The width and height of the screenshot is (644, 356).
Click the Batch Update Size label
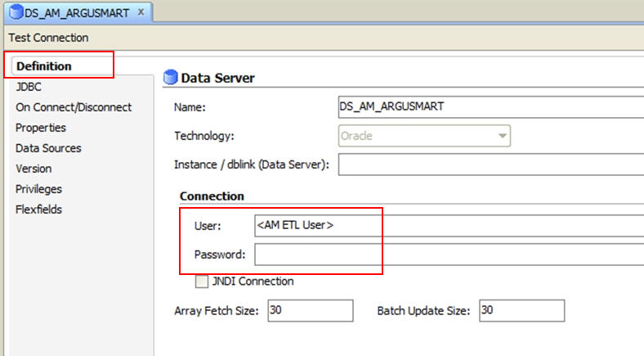pyautogui.click(x=423, y=311)
